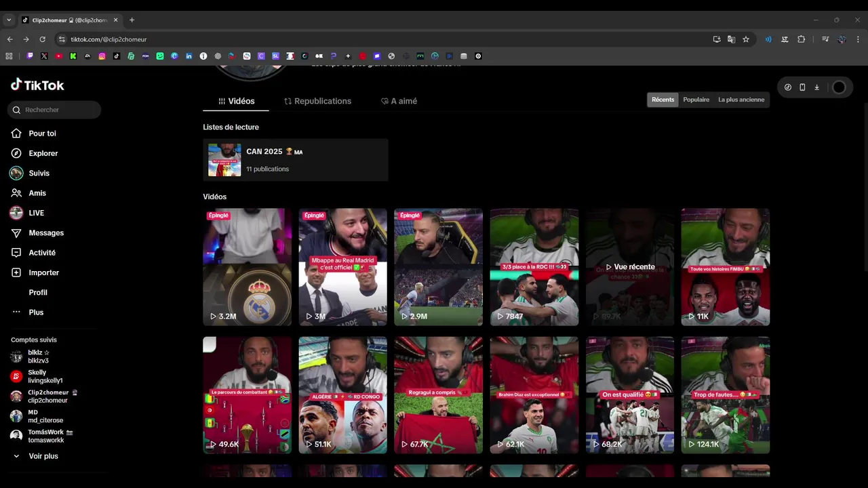Screen dimensions: 868x488
Task: Open the media controls icon
Action: (x=825, y=39)
